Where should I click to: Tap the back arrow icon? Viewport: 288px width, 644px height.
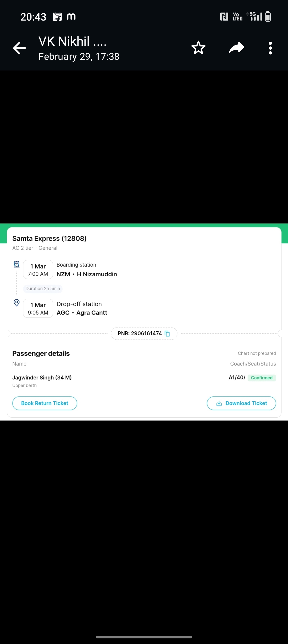coord(19,48)
